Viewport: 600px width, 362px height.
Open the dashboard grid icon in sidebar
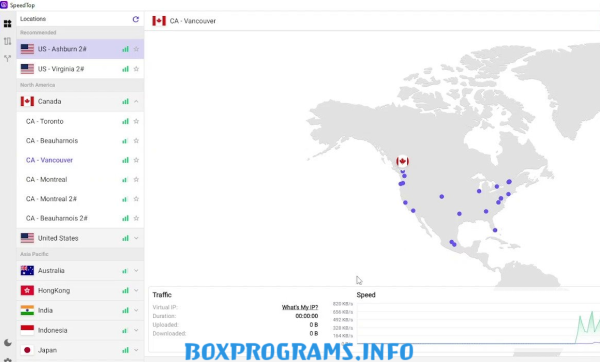click(7, 24)
